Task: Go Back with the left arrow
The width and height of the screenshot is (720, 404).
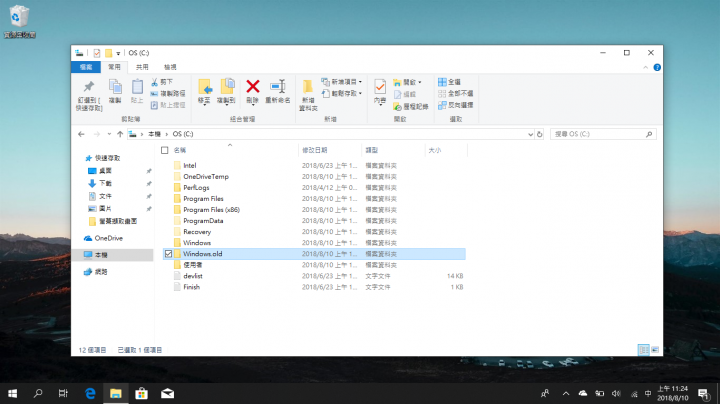Action: pyautogui.click(x=81, y=134)
